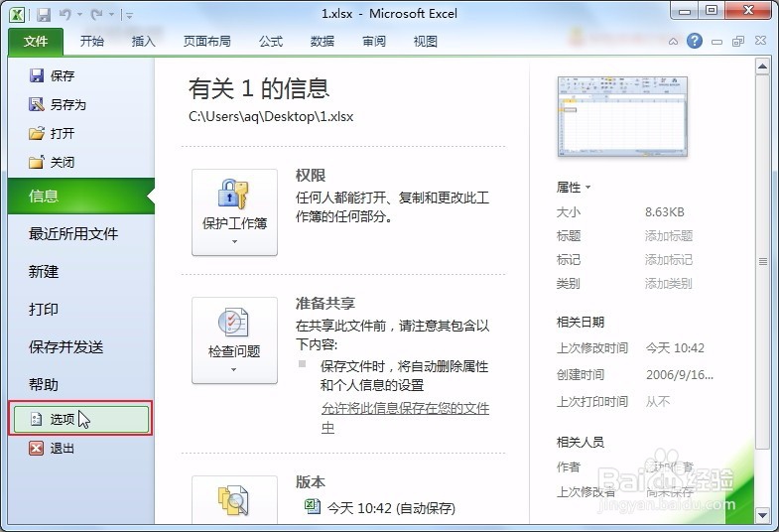Click the 添加标记 field
This screenshot has height=532, width=779.
(x=669, y=260)
